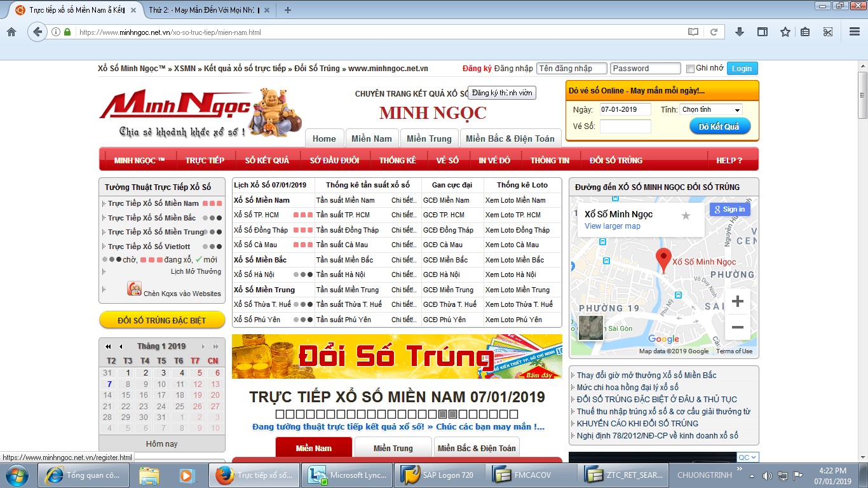Select the upper Miền Bắc & Điện Toán tab
The width and height of the screenshot is (868, 488).
click(510, 139)
